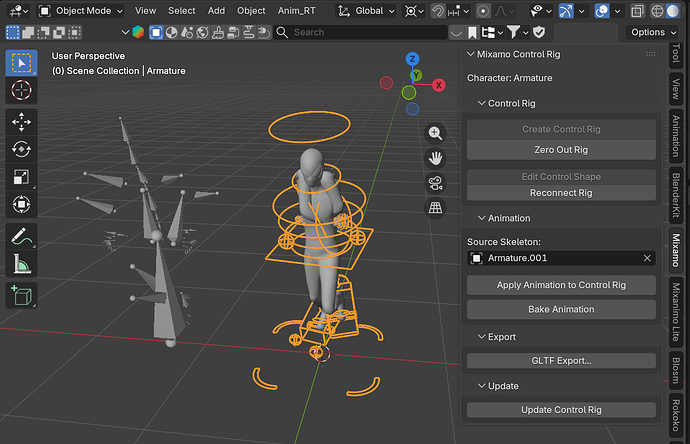Viewport: 690px width, 444px height.
Task: Click the X axis on navigation gizmo
Action: (x=438, y=85)
